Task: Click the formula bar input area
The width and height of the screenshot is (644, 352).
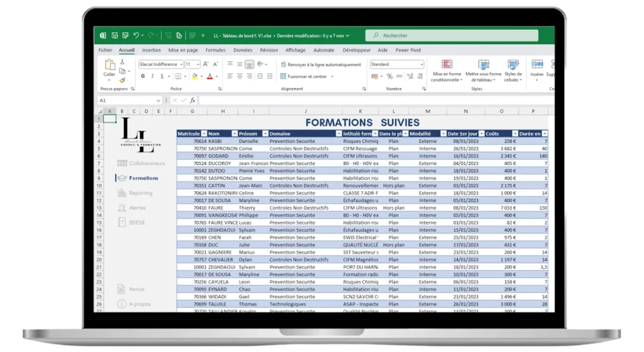Action: pyautogui.click(x=376, y=100)
